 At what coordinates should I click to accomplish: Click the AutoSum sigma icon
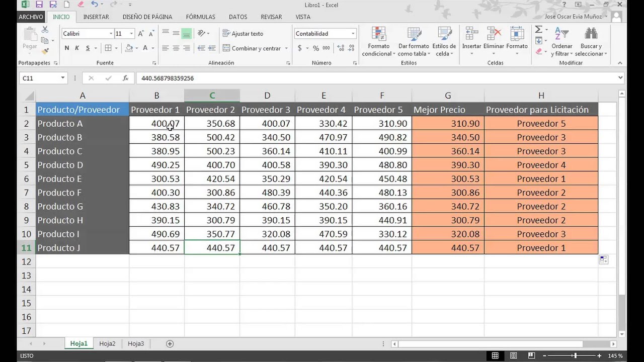(538, 30)
